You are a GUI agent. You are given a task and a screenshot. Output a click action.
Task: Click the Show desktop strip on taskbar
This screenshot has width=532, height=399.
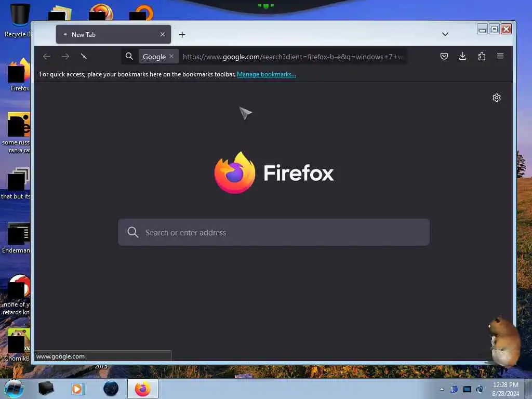pos(528,389)
